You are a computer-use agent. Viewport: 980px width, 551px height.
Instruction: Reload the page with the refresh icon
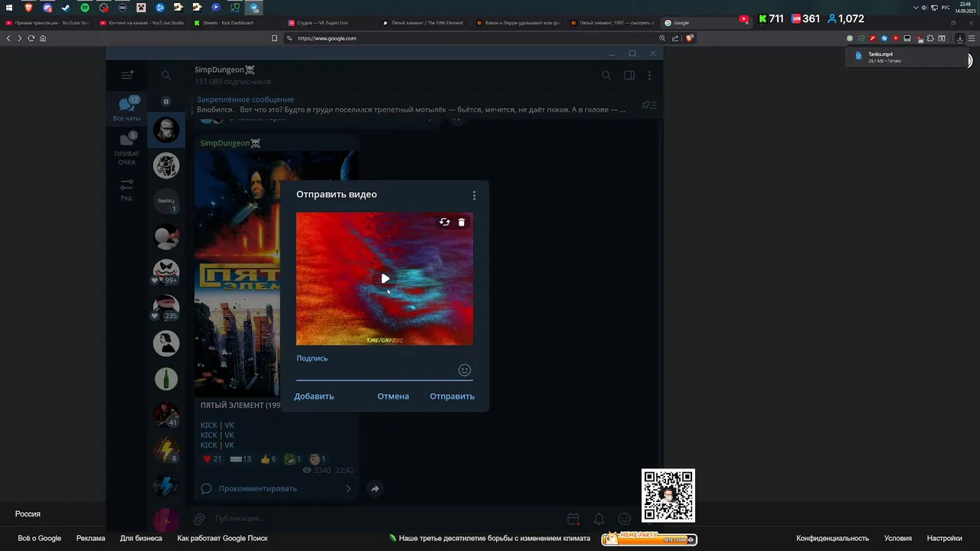click(31, 38)
